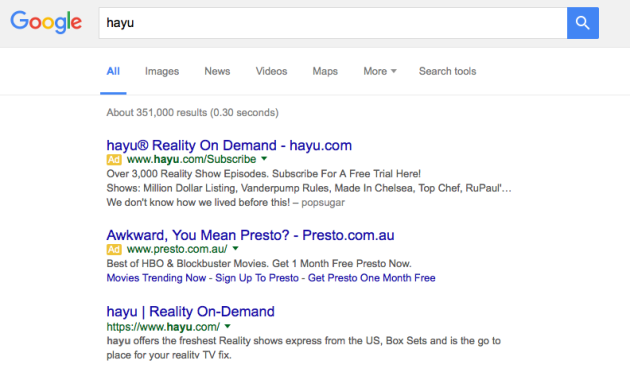Click the Shows: Million Dollar Listing line

pos(309,188)
